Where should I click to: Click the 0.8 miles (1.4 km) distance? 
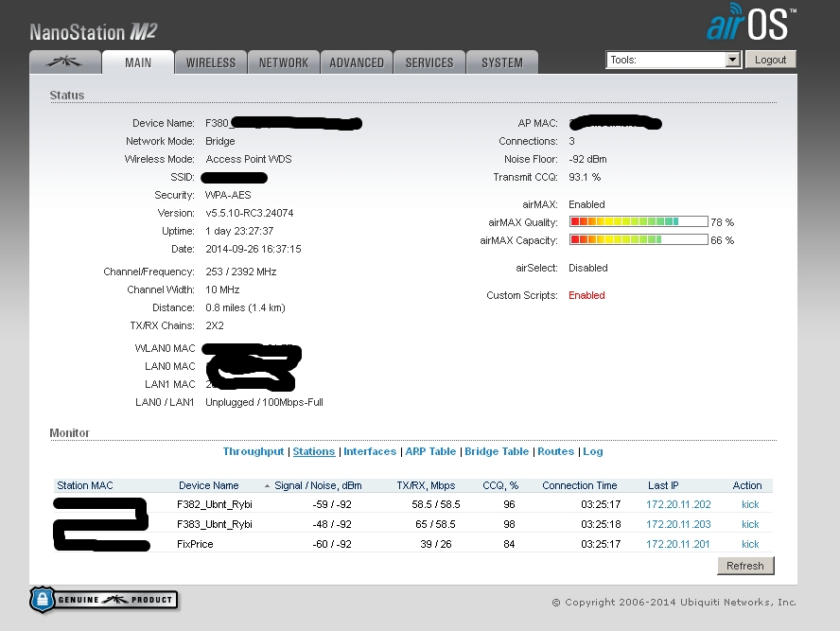(245, 307)
